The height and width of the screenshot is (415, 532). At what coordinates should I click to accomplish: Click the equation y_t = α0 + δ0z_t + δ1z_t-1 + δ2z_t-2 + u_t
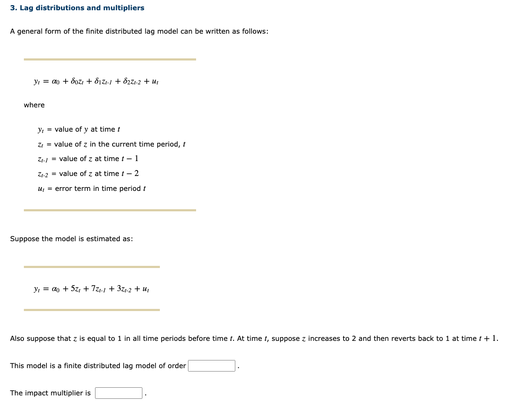point(96,81)
